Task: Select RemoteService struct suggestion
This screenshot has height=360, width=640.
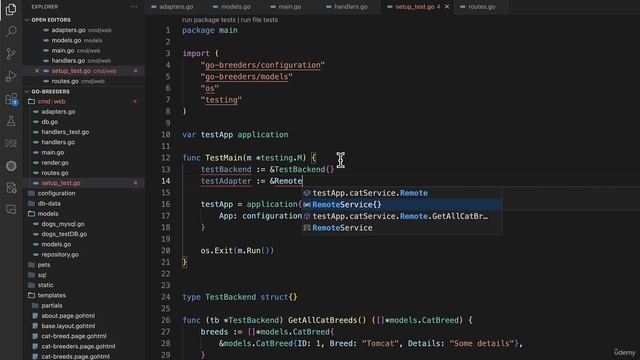Action: click(x=402, y=228)
